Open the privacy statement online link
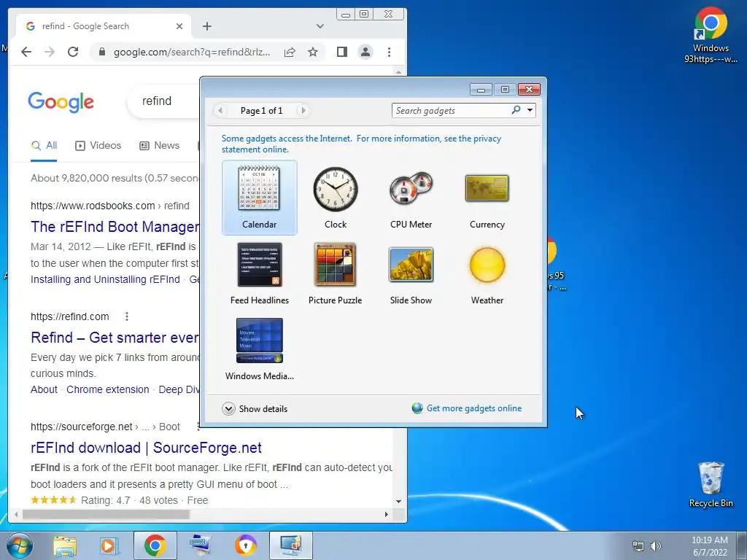The width and height of the screenshot is (747, 560). click(361, 144)
